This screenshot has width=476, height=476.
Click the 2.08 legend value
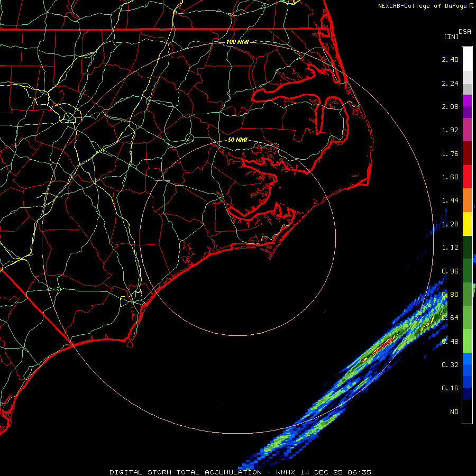[x=450, y=106]
